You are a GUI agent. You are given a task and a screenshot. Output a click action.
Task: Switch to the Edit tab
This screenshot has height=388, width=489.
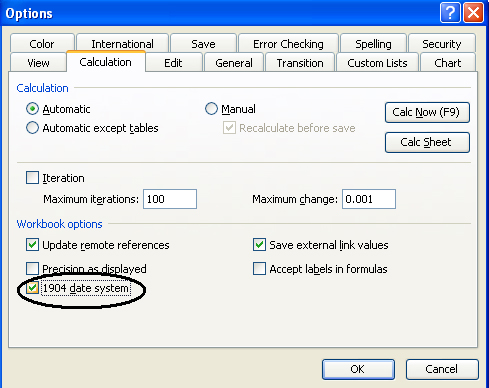[173, 63]
